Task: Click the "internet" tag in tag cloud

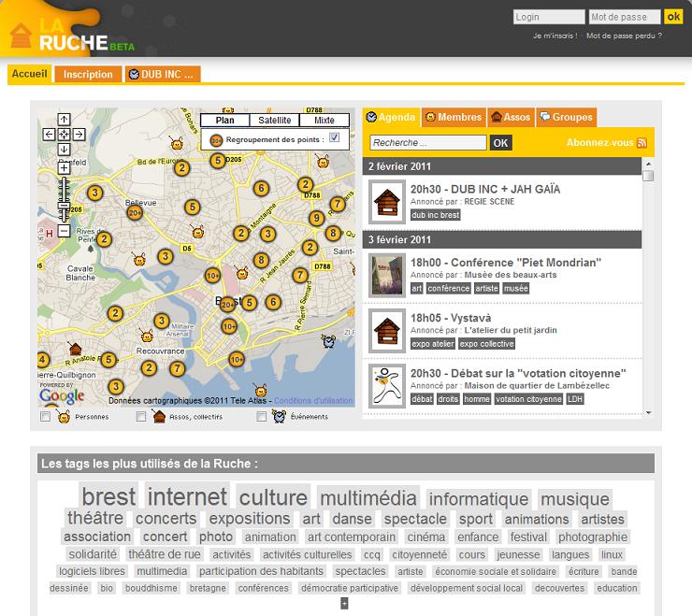Action: pos(187,496)
